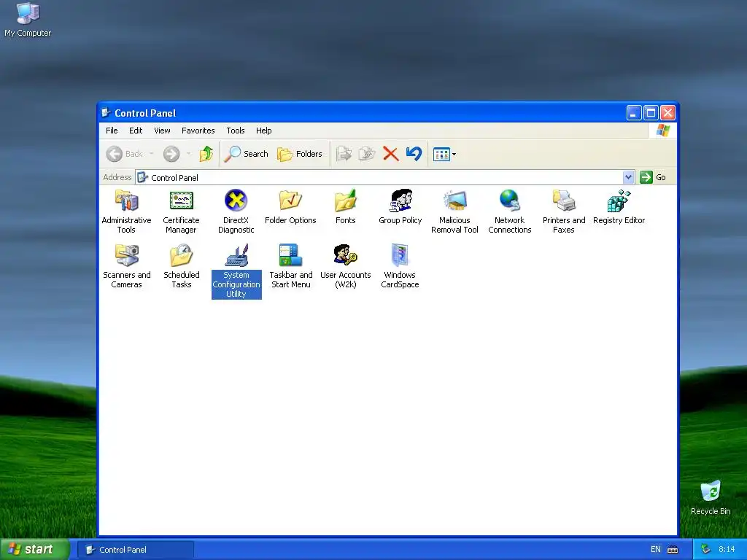Click the system tray icon beside the clock
747x560 pixels.
tap(705, 550)
